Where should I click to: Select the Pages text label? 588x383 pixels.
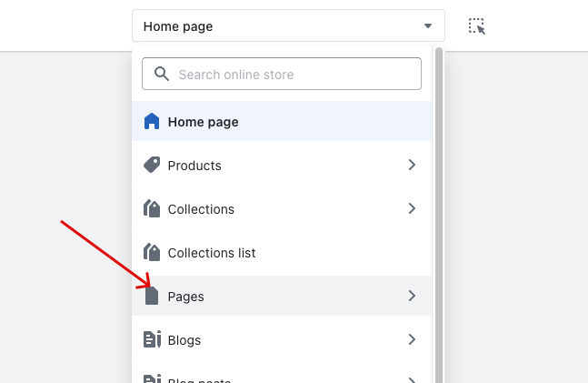(186, 297)
